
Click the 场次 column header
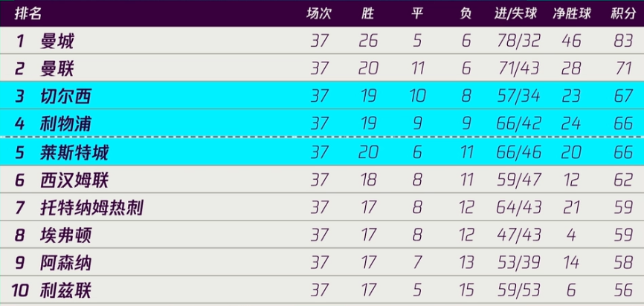coord(319,13)
